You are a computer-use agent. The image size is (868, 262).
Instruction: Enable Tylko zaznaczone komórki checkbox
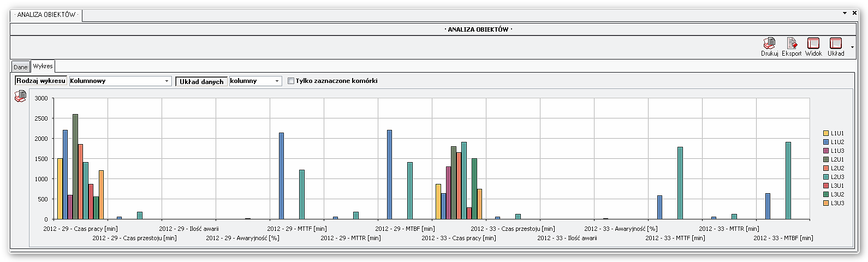(x=291, y=81)
